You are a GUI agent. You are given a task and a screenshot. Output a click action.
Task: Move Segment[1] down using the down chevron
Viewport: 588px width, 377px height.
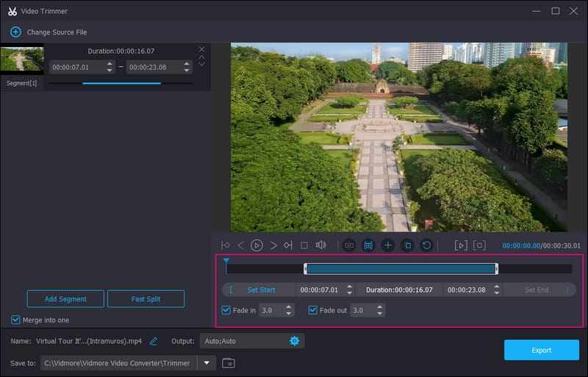pyautogui.click(x=202, y=64)
